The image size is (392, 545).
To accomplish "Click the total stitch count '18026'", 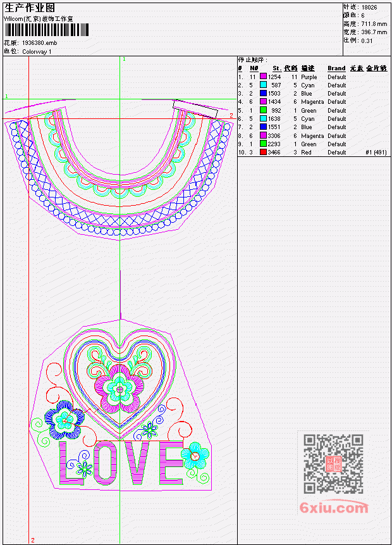I will coord(369,7).
